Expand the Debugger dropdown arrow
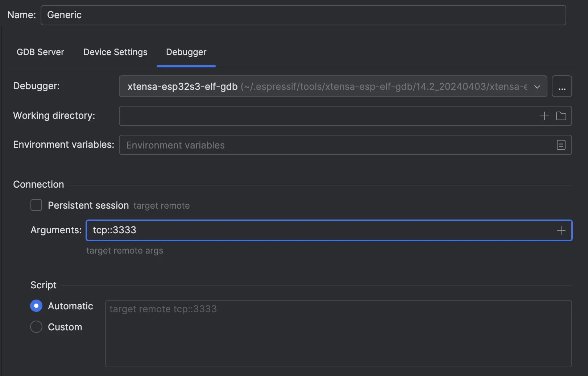The width and height of the screenshot is (588, 376). click(537, 87)
